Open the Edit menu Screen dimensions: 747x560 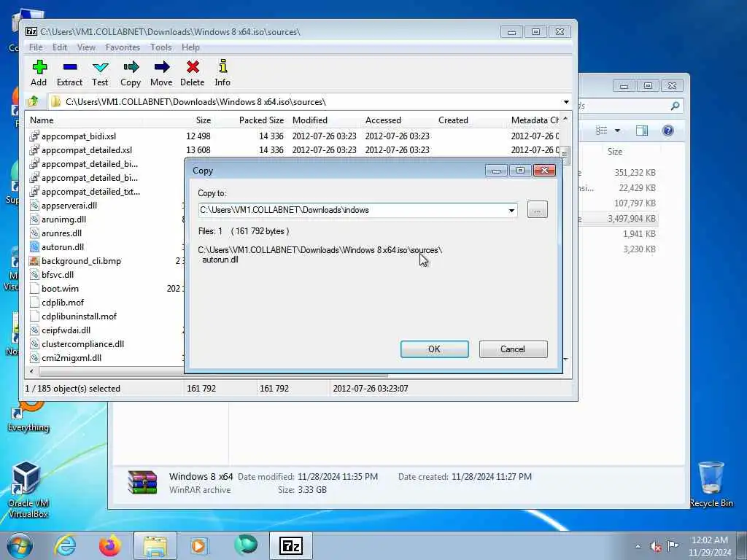coord(60,47)
